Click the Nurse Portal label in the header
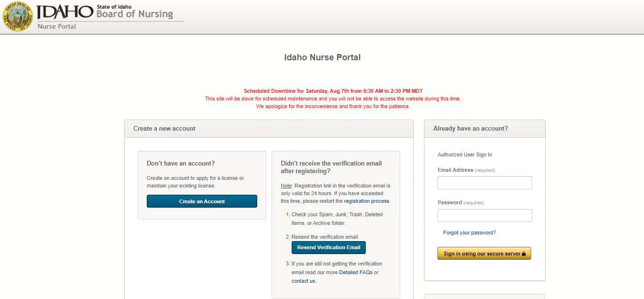This screenshot has height=299, width=644. pos(56,27)
